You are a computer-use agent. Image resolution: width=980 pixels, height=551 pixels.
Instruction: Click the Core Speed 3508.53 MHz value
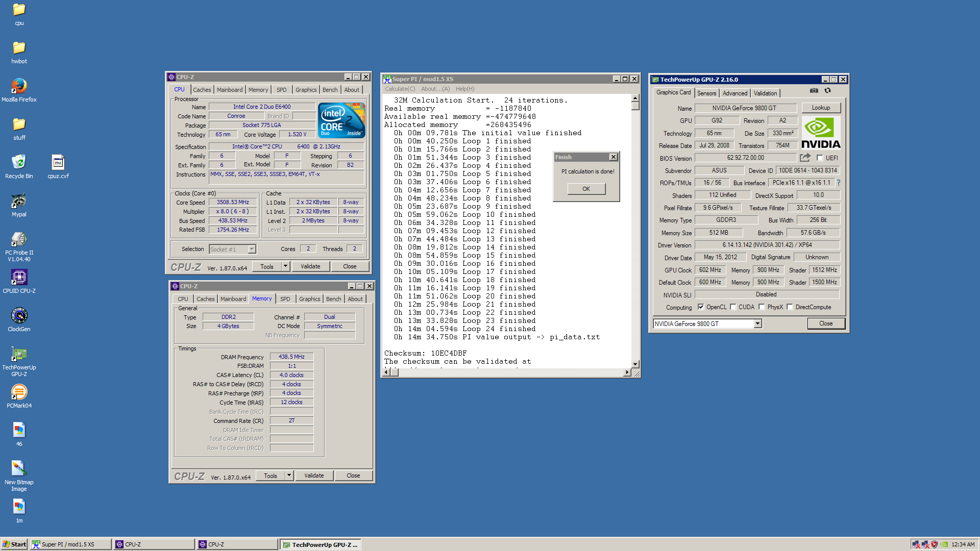point(233,203)
